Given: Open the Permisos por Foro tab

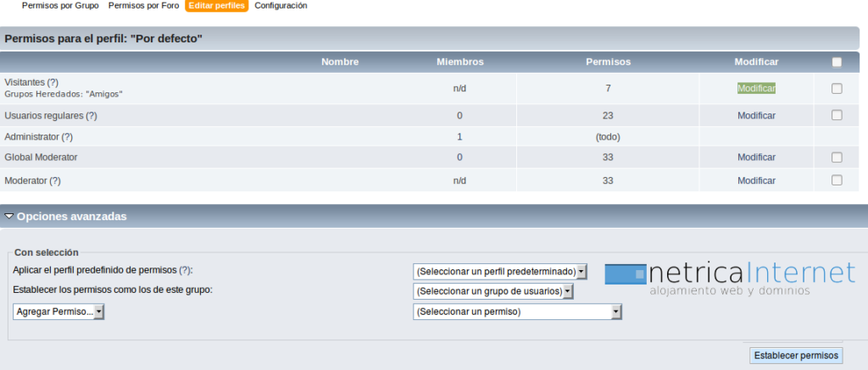Looking at the screenshot, I should click(x=142, y=6).
